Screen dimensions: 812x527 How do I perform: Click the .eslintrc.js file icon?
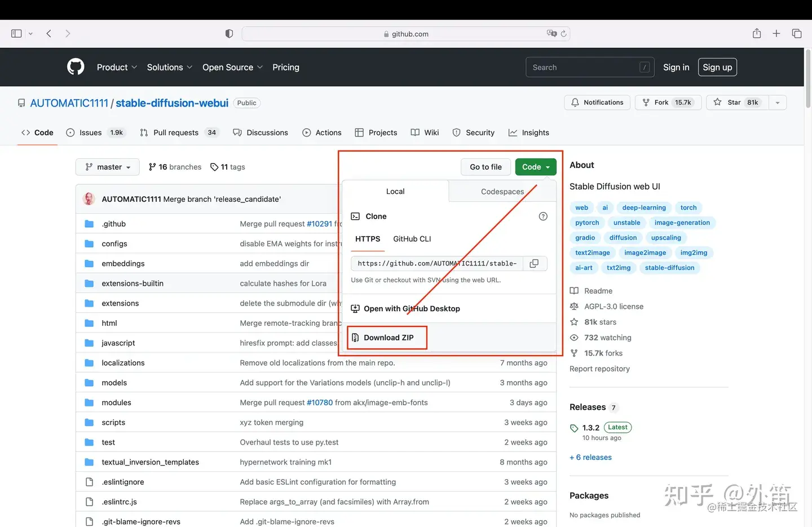coord(89,502)
